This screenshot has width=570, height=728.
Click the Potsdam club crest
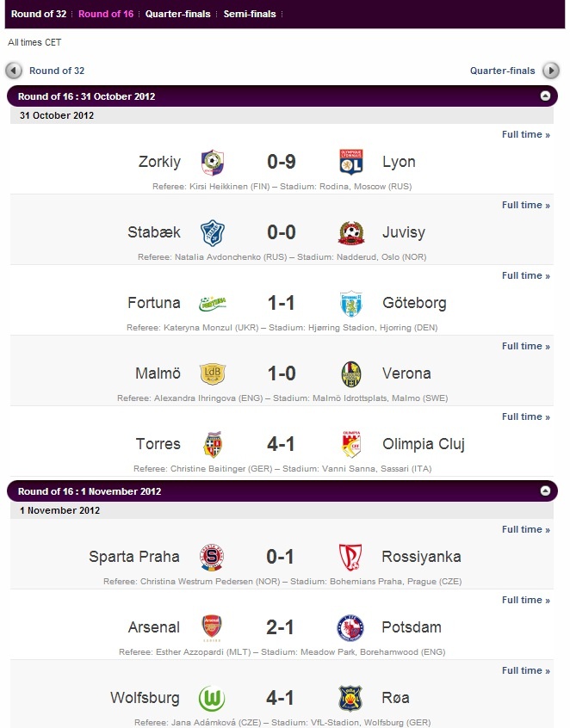[350, 627]
